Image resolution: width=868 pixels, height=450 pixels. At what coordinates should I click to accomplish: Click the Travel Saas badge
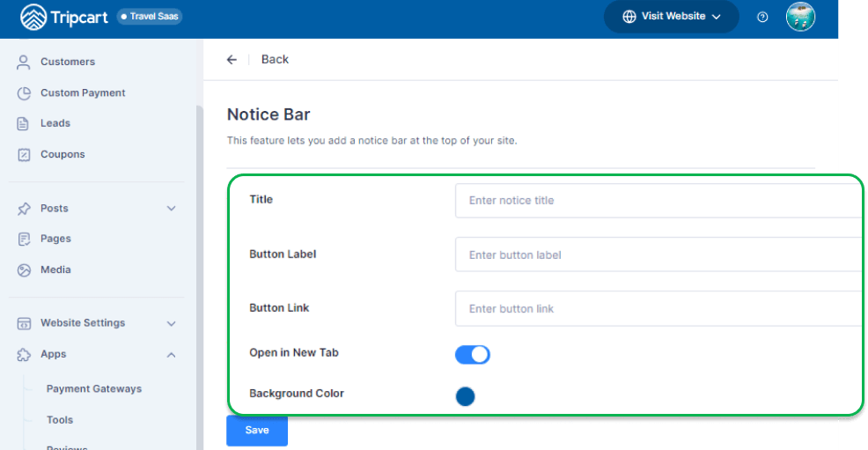click(150, 17)
